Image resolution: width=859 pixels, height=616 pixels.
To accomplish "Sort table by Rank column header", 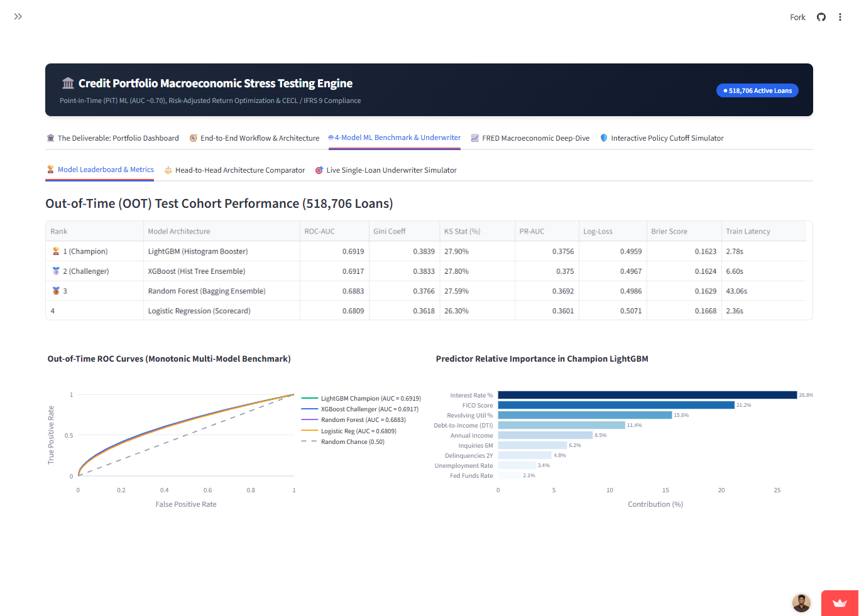I will (x=94, y=231).
